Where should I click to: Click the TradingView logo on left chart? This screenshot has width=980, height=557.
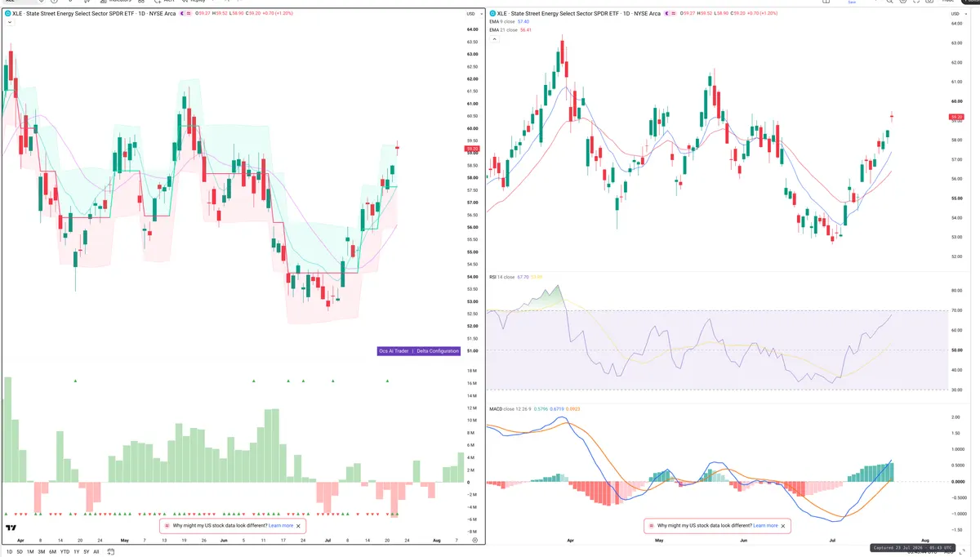[11, 528]
